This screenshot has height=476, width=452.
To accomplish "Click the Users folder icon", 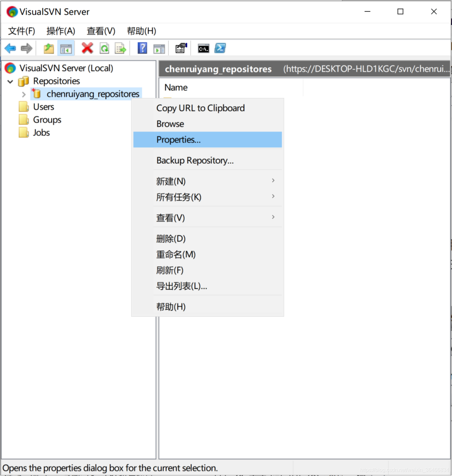I will [24, 107].
